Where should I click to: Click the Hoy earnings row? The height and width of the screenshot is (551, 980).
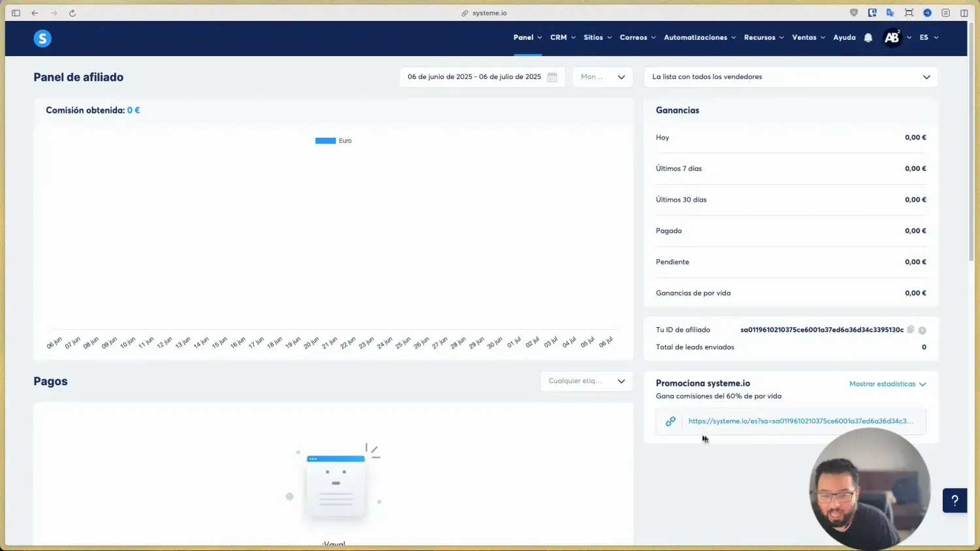pyautogui.click(x=791, y=138)
